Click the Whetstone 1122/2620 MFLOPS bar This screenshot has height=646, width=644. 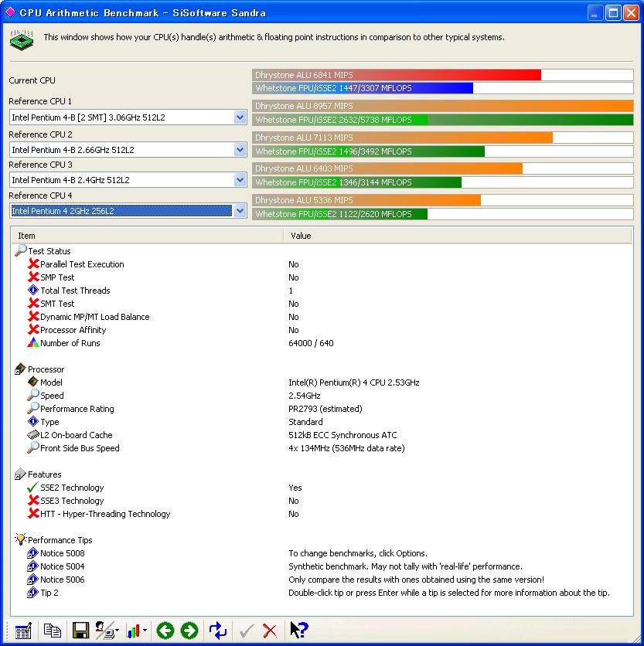pos(443,214)
